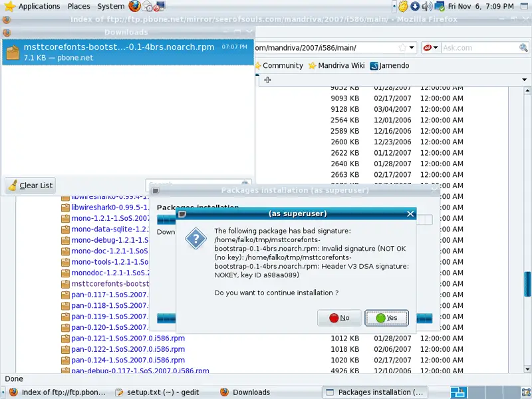Image resolution: width=532 pixels, height=399 pixels.
Task: Click the page scrollbar down arrow
Action: coord(527,370)
